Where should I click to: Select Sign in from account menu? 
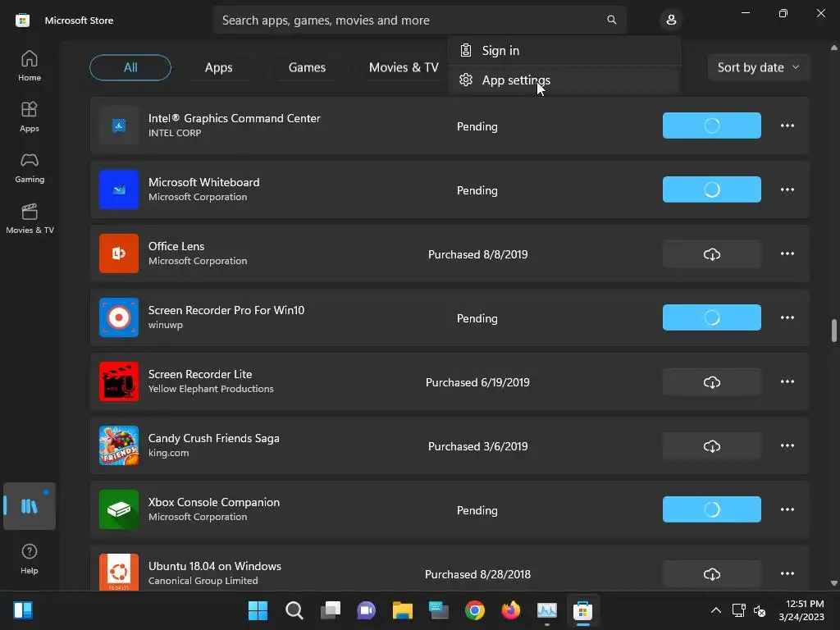tap(564, 50)
